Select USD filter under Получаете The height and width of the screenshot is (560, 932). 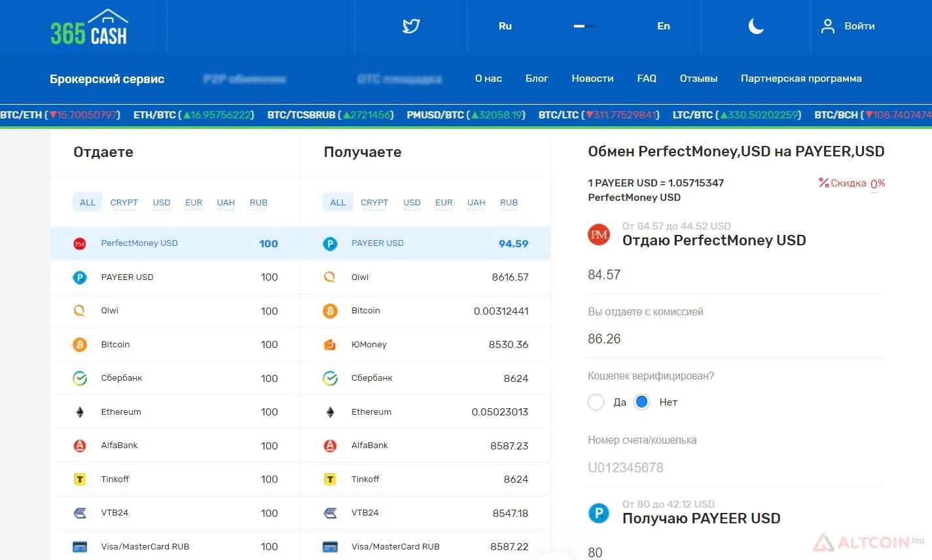click(412, 203)
